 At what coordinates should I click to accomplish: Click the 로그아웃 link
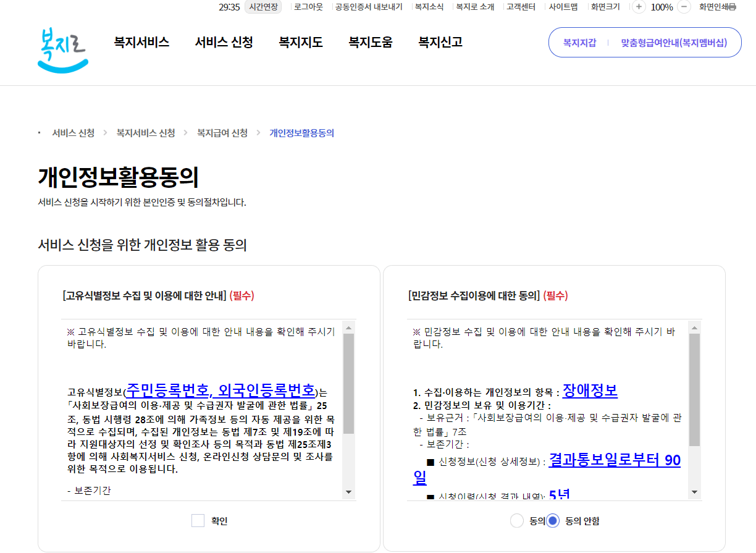(309, 7)
